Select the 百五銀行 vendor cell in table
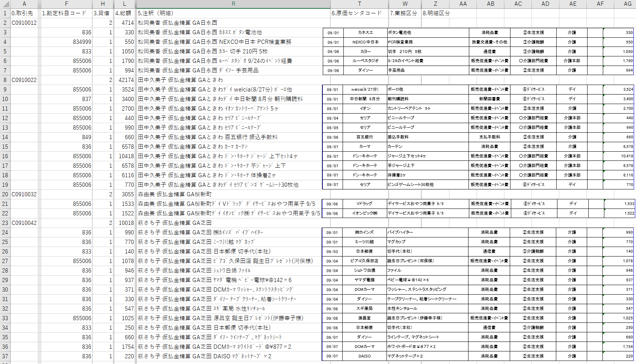The image size is (636, 364). (x=365, y=137)
